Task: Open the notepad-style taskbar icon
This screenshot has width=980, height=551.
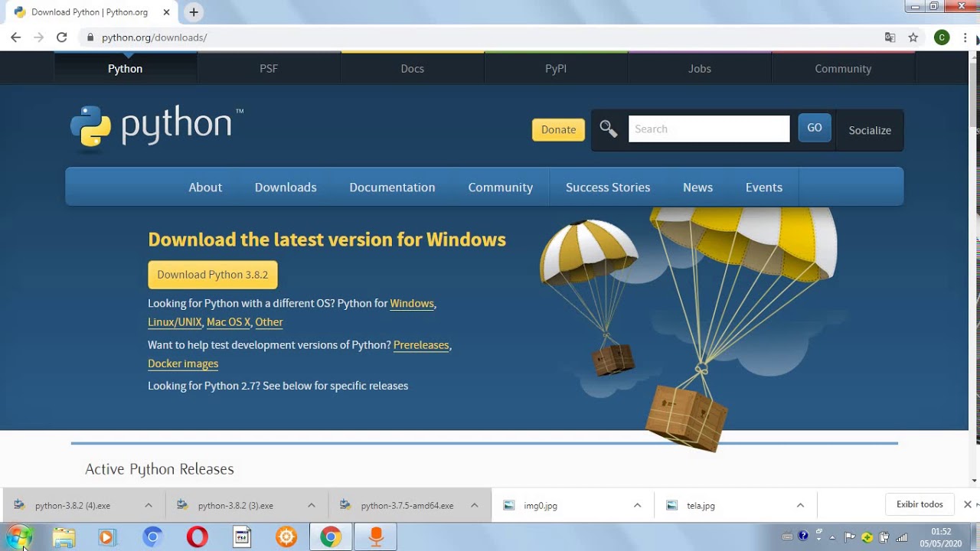Action: [x=242, y=537]
